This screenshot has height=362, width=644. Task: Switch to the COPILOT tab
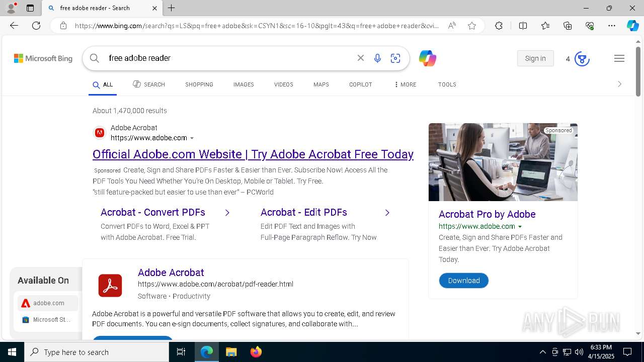click(x=361, y=84)
